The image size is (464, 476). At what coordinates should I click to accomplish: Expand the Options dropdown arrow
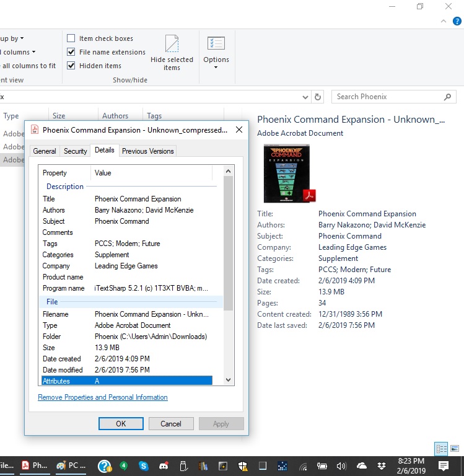(x=216, y=68)
